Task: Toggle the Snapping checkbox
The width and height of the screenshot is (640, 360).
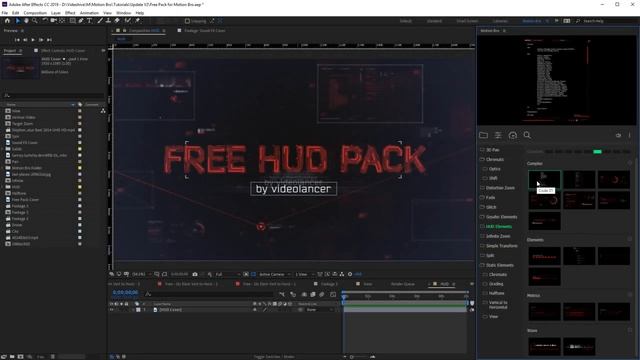Action: tap(187, 21)
